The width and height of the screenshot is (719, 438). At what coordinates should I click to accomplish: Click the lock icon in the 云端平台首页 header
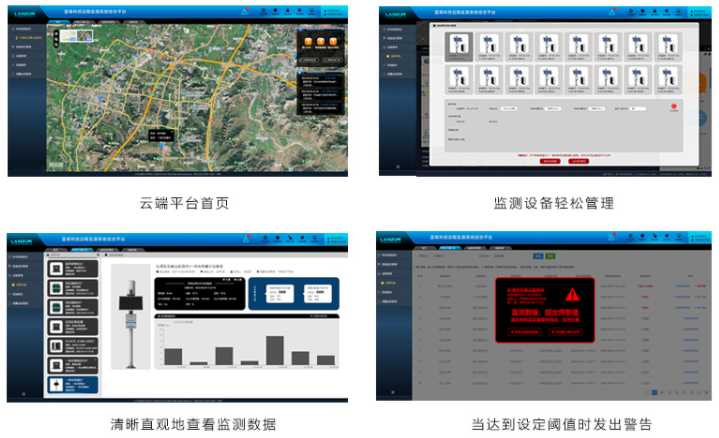tap(288, 11)
